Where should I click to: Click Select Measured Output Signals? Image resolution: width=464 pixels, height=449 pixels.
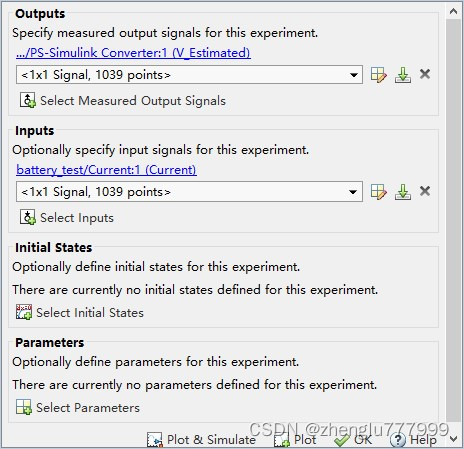click(x=133, y=101)
